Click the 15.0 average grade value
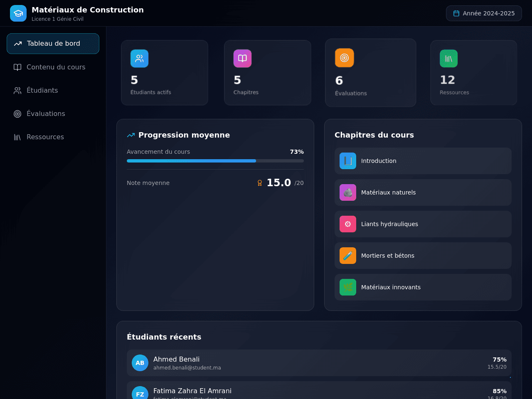 [x=278, y=182]
